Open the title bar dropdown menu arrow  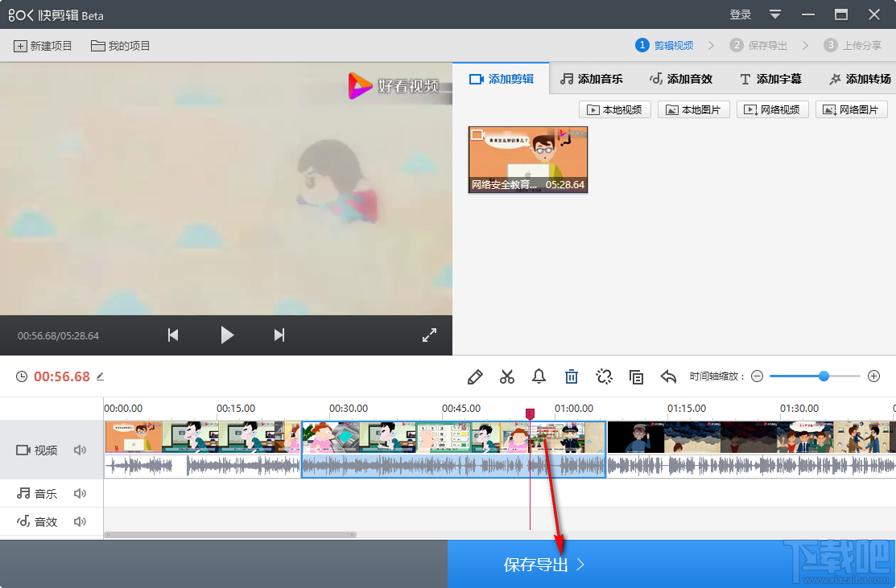[775, 14]
